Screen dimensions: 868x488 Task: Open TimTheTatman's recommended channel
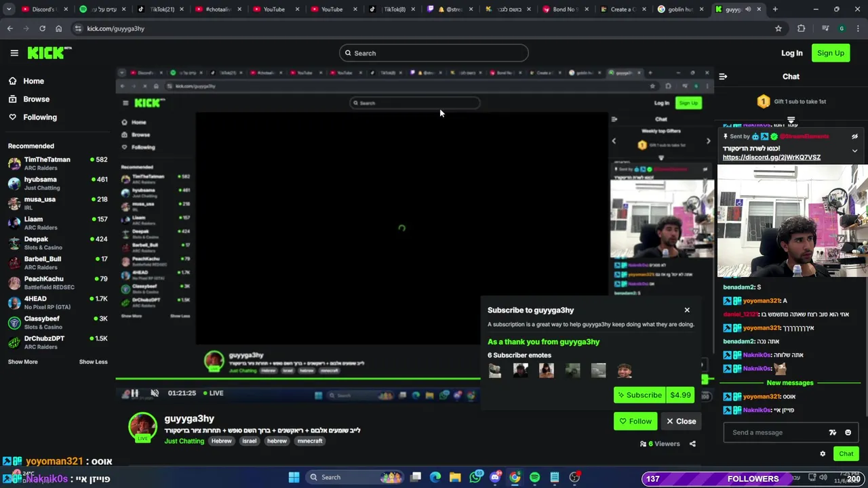(58, 163)
